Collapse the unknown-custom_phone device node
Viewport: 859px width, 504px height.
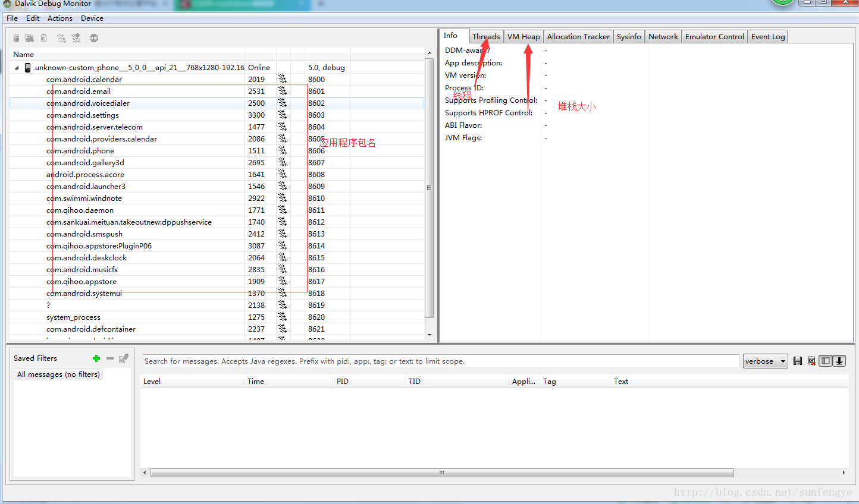coord(17,68)
